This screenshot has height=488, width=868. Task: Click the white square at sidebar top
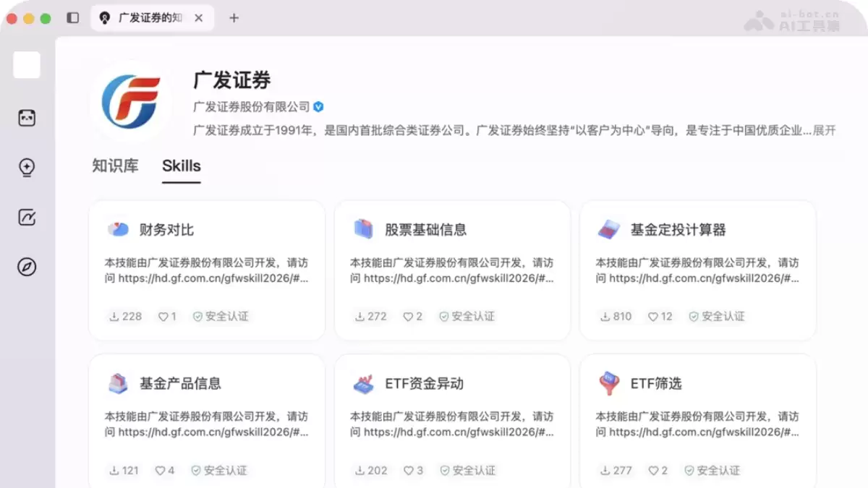click(x=27, y=65)
